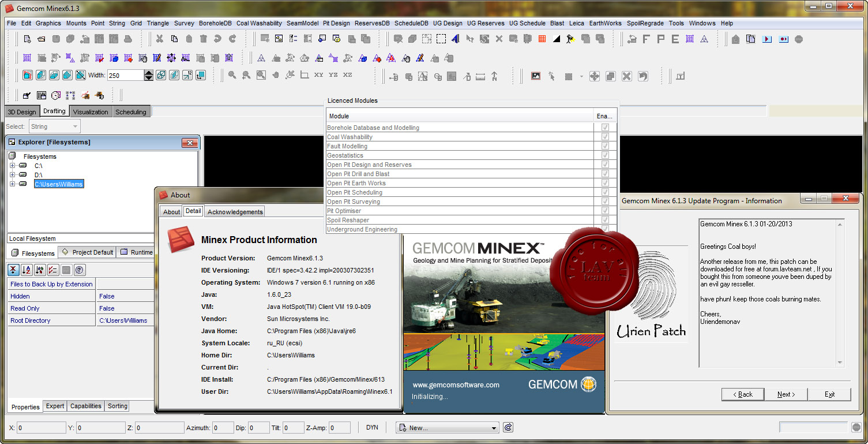Toggle Open Pit Design and Reserves checkbox
The height and width of the screenshot is (444, 868).
coord(605,165)
